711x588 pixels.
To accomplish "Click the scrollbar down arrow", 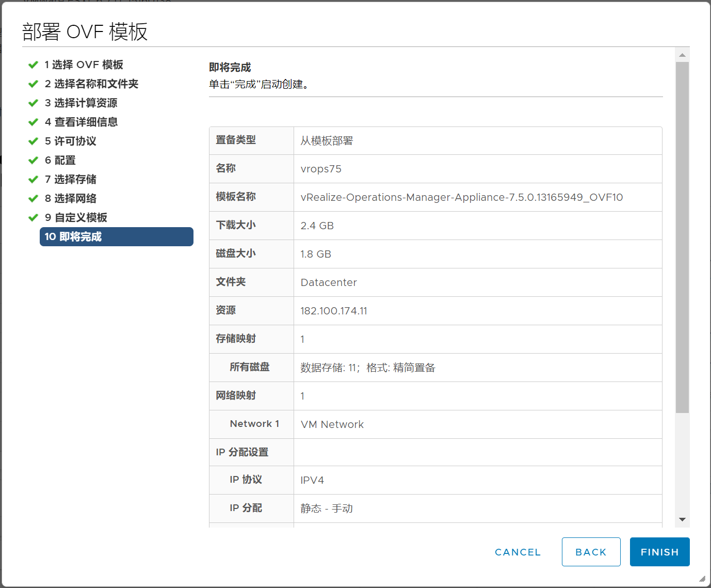I will [x=682, y=519].
